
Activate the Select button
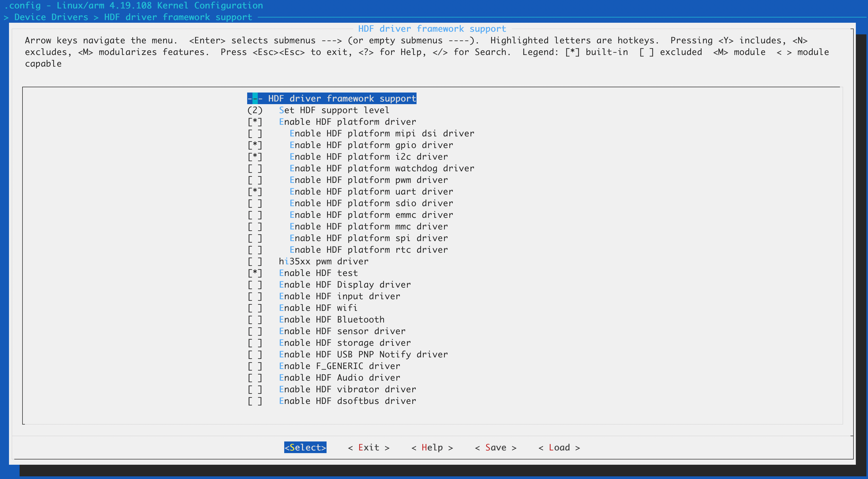(305, 447)
